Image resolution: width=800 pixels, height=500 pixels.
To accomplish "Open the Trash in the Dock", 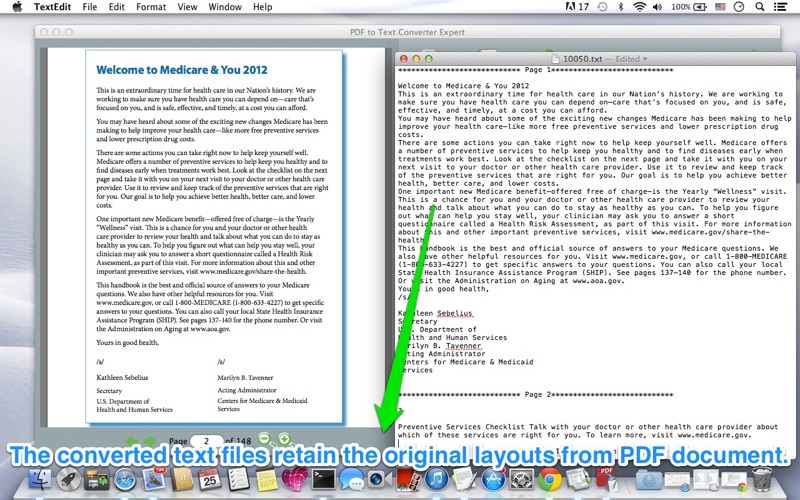I will click(762, 479).
